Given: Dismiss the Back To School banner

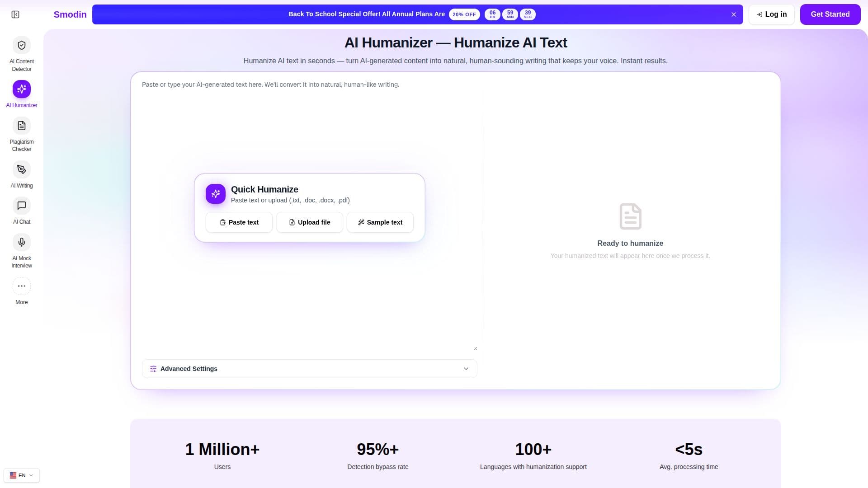Looking at the screenshot, I should pyautogui.click(x=734, y=14).
